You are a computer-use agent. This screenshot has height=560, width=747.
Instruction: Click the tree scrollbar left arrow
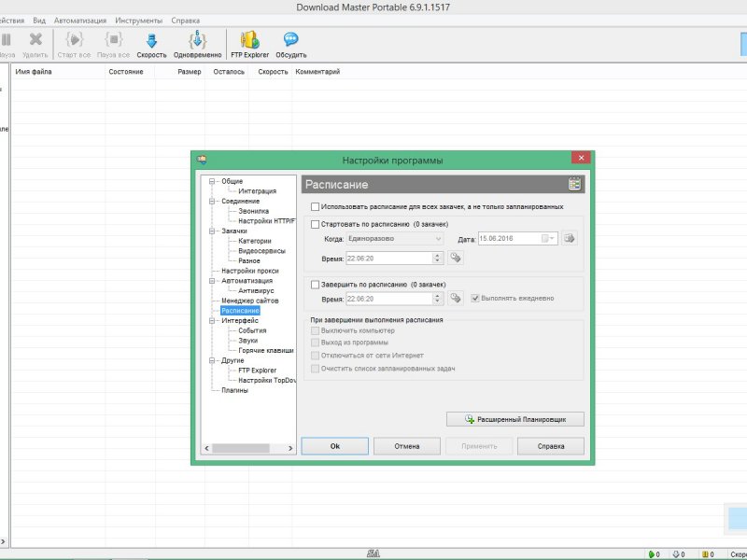click(206, 448)
